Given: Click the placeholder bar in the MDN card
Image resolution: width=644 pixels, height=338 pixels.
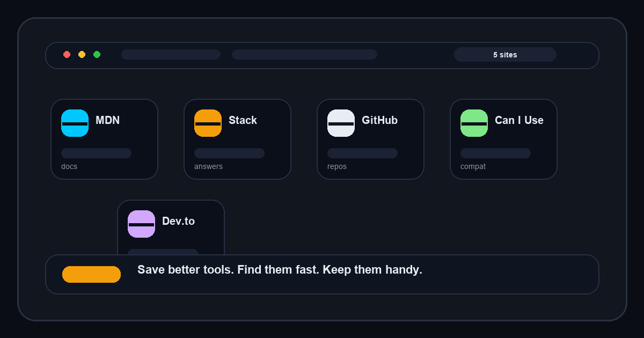Looking at the screenshot, I should pyautogui.click(x=96, y=153).
